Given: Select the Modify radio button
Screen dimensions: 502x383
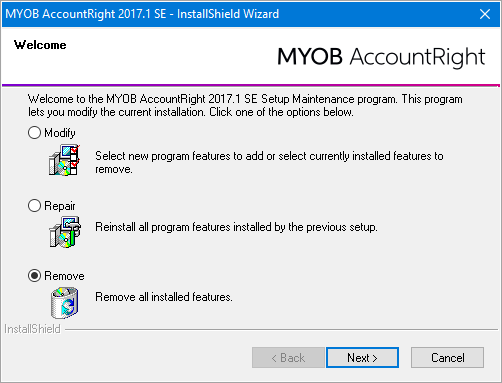Looking at the screenshot, I should coord(34,133).
